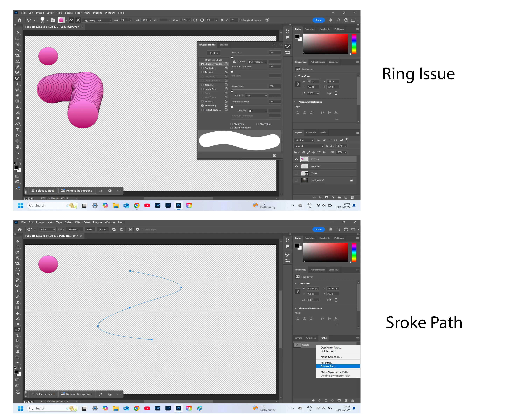This screenshot has height=420, width=525.
Task: Open the Dry, Heavy Load preset dropdown
Action: coord(97,20)
